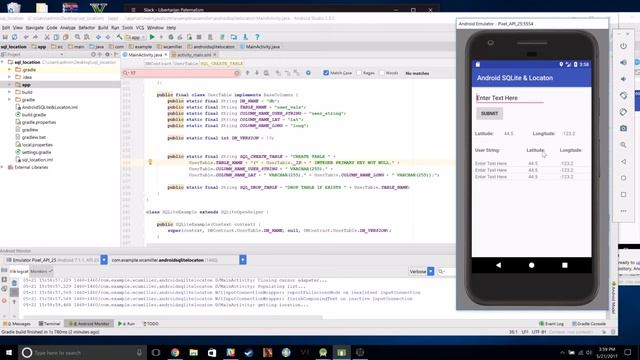Click the Cut scissors toolbar icon
The image size is (640, 360).
coord(47,37)
